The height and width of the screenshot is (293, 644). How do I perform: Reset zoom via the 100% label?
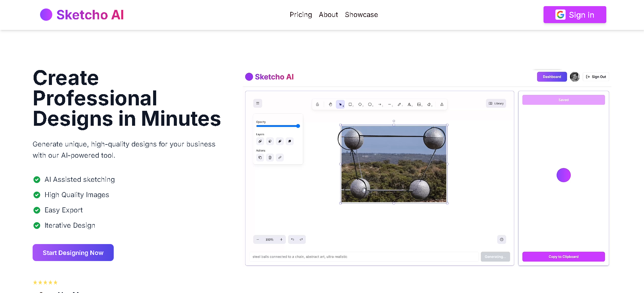pyautogui.click(x=270, y=240)
